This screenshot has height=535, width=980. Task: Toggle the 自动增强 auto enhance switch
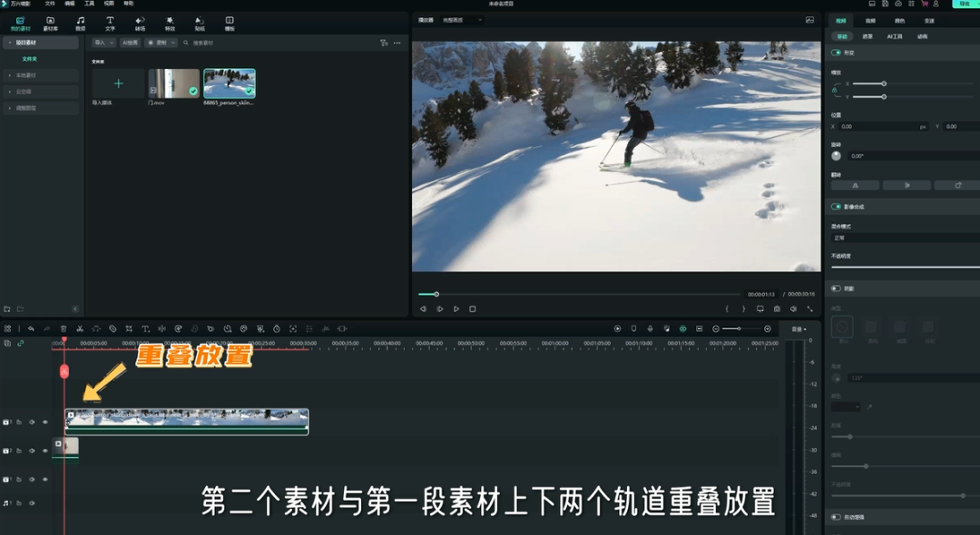point(836,517)
